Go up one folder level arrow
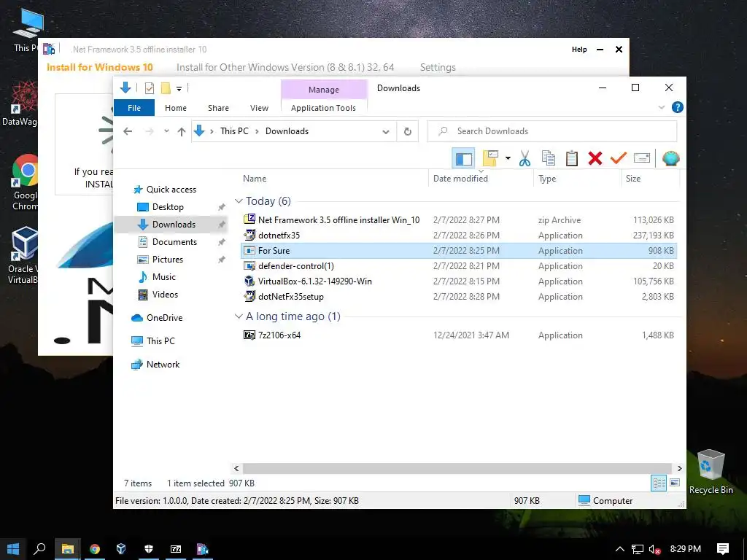This screenshot has width=747, height=560. coord(181,131)
